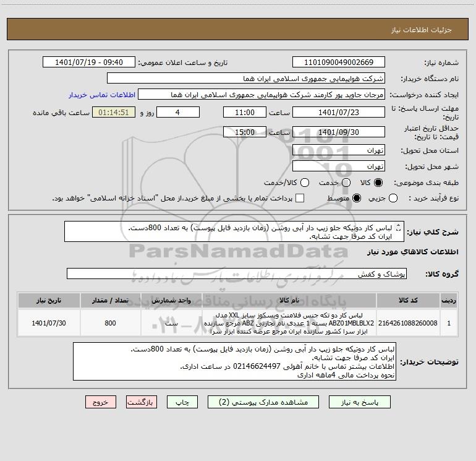
Task: Select table row with code 2164261088260008
Action: (x=238, y=323)
